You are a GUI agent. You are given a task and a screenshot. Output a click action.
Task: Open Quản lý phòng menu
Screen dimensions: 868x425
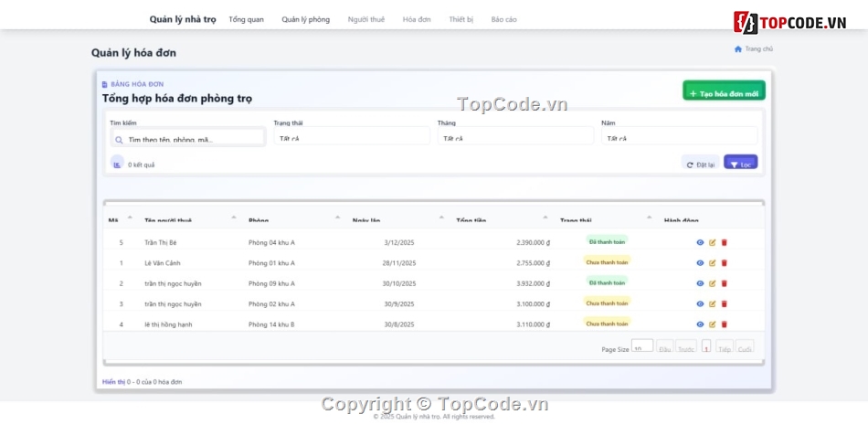point(305,19)
